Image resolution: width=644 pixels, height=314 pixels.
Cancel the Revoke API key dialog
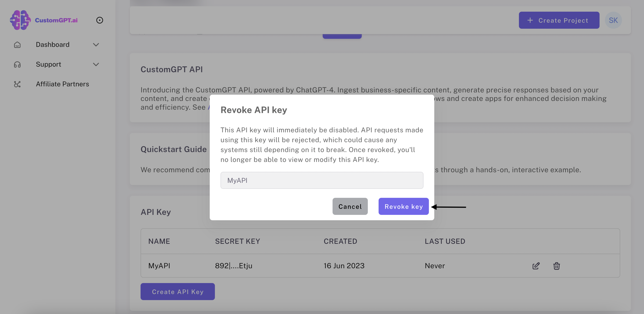pos(350,206)
